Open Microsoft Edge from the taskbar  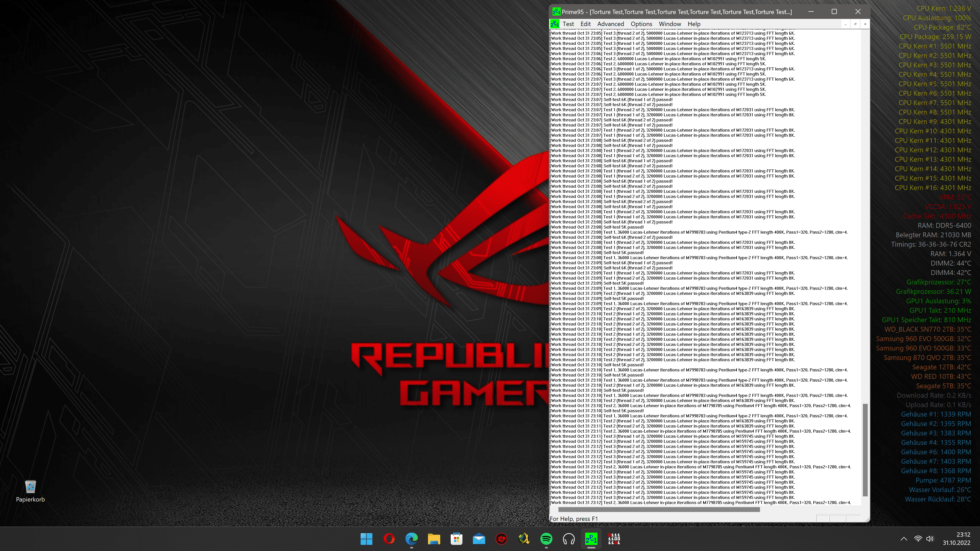[411, 539]
